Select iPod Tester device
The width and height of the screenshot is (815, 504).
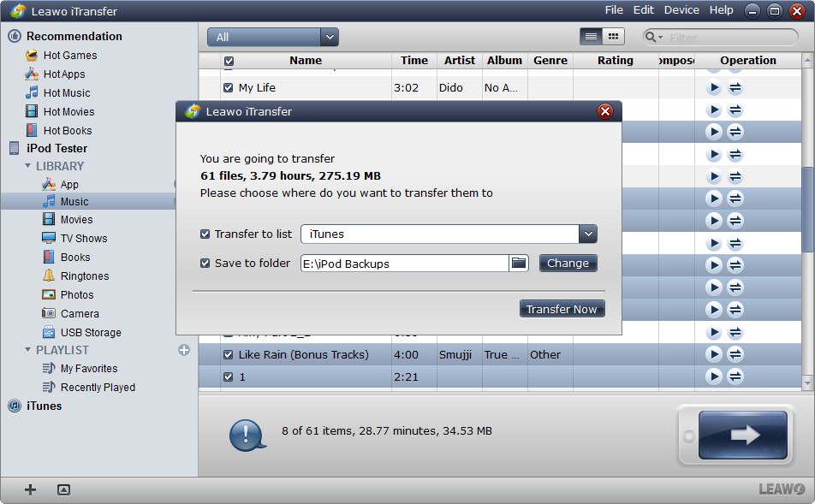coord(48,149)
